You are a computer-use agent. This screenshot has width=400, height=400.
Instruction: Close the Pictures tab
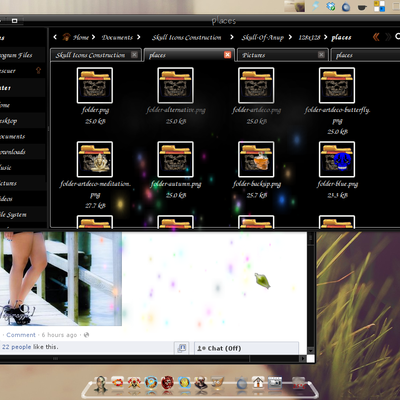click(321, 55)
